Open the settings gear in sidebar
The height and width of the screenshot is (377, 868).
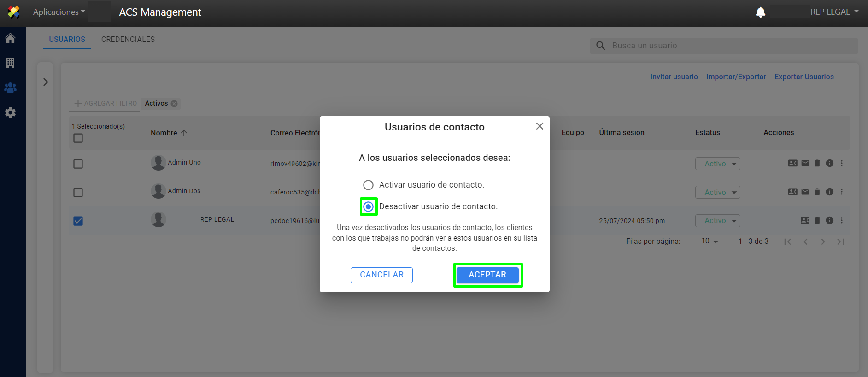tap(10, 113)
